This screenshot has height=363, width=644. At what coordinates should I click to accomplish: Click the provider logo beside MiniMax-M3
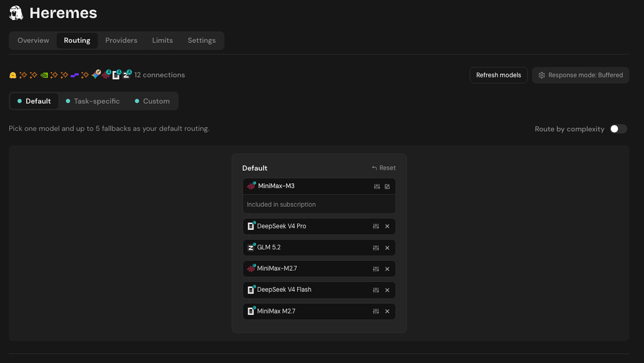click(x=251, y=186)
